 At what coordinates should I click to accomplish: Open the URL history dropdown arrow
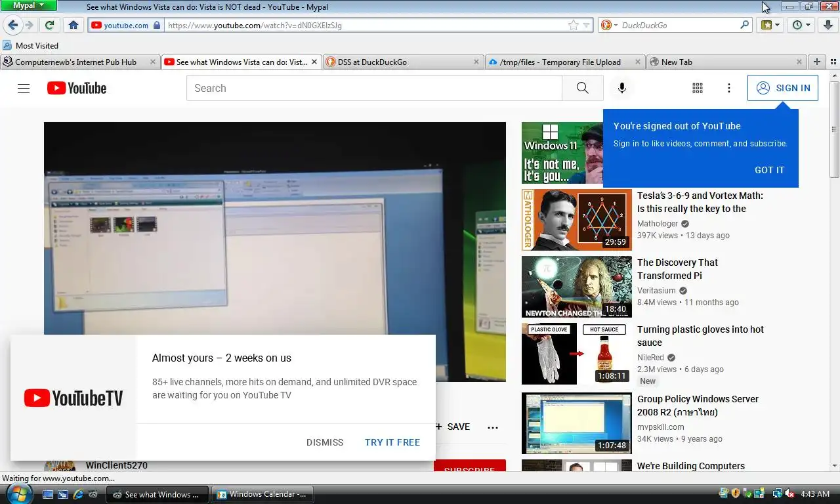pos(586,25)
